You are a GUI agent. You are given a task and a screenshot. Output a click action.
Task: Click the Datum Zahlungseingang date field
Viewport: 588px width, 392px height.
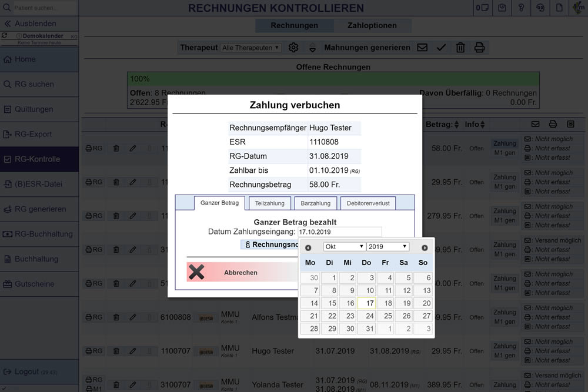[339, 232]
